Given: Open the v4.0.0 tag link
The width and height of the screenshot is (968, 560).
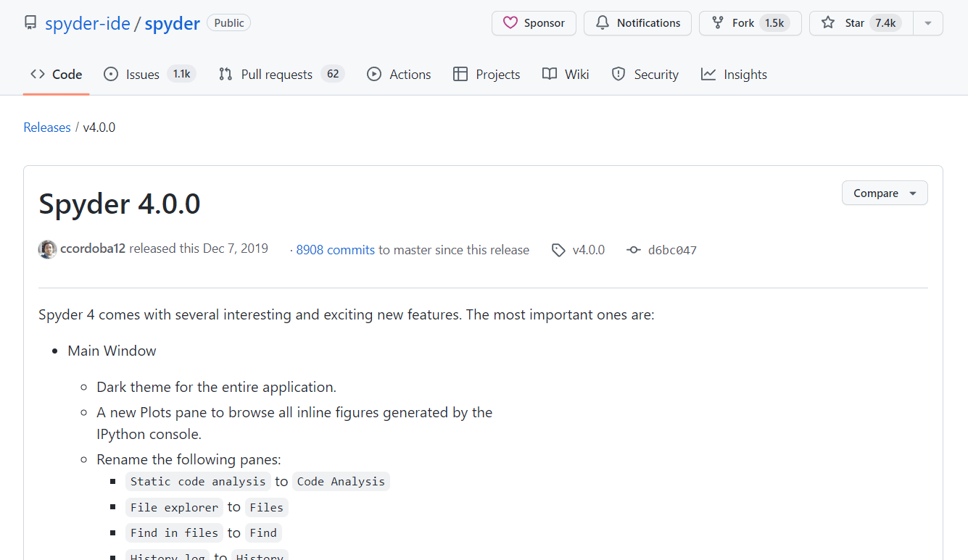Looking at the screenshot, I should point(589,250).
